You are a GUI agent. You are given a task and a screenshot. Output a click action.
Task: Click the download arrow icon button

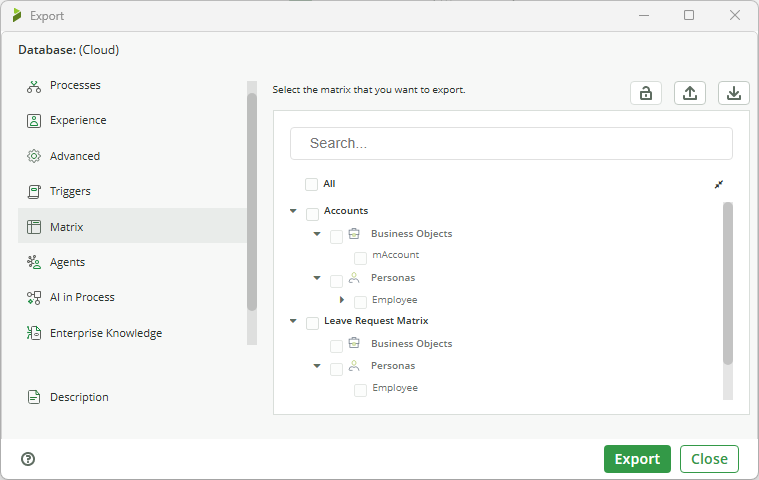pyautogui.click(x=734, y=93)
